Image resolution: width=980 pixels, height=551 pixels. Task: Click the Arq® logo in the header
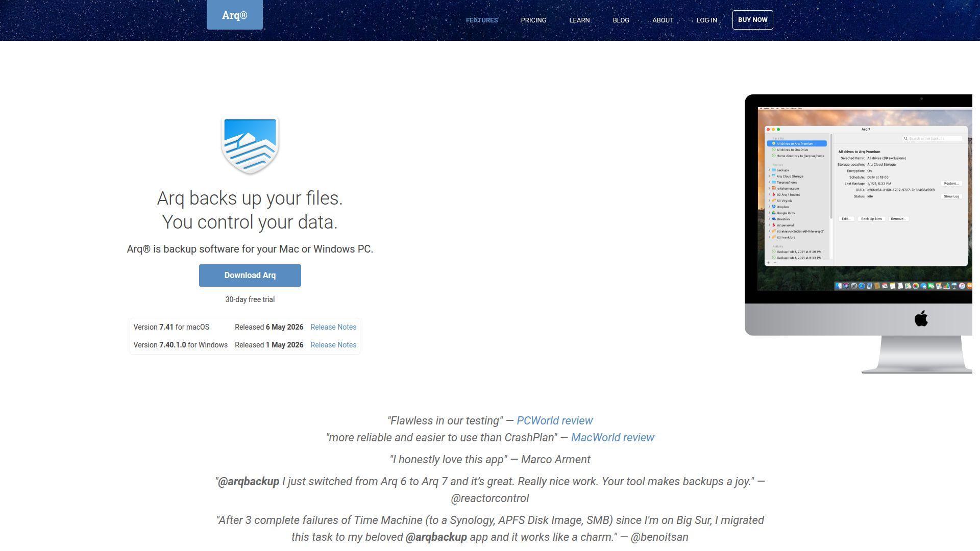235,15
